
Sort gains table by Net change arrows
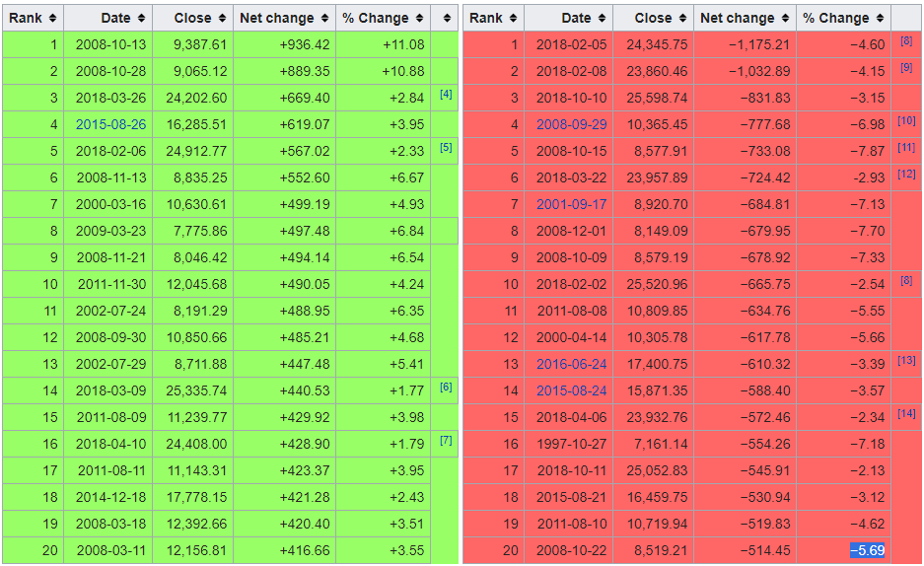tap(324, 19)
